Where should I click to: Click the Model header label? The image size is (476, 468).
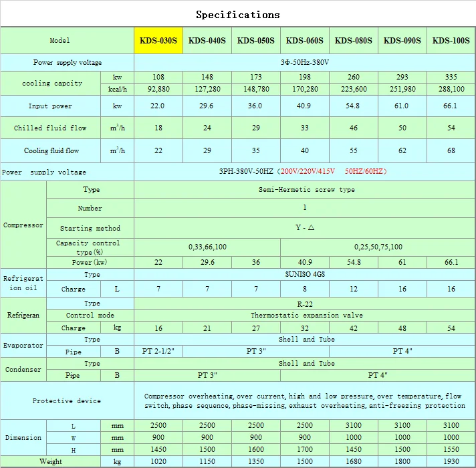pos(59,40)
